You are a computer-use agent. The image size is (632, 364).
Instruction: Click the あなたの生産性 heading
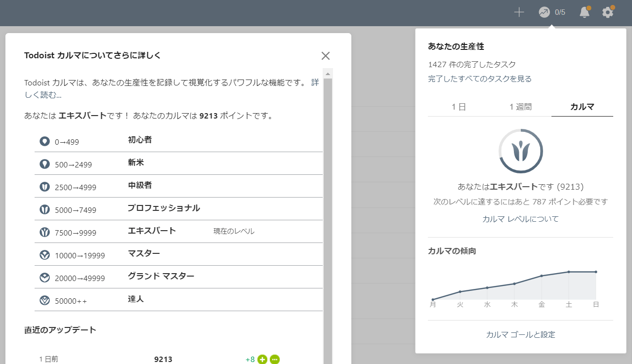[x=456, y=46]
